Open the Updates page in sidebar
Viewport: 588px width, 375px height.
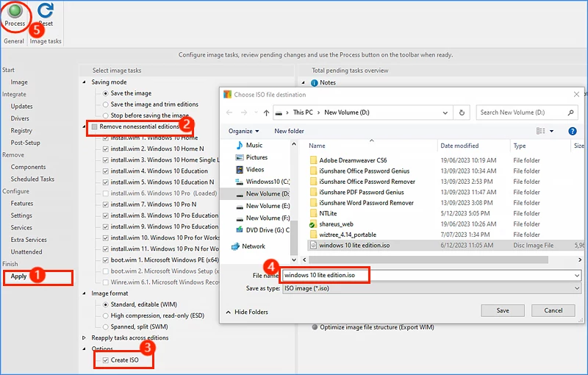pos(21,107)
